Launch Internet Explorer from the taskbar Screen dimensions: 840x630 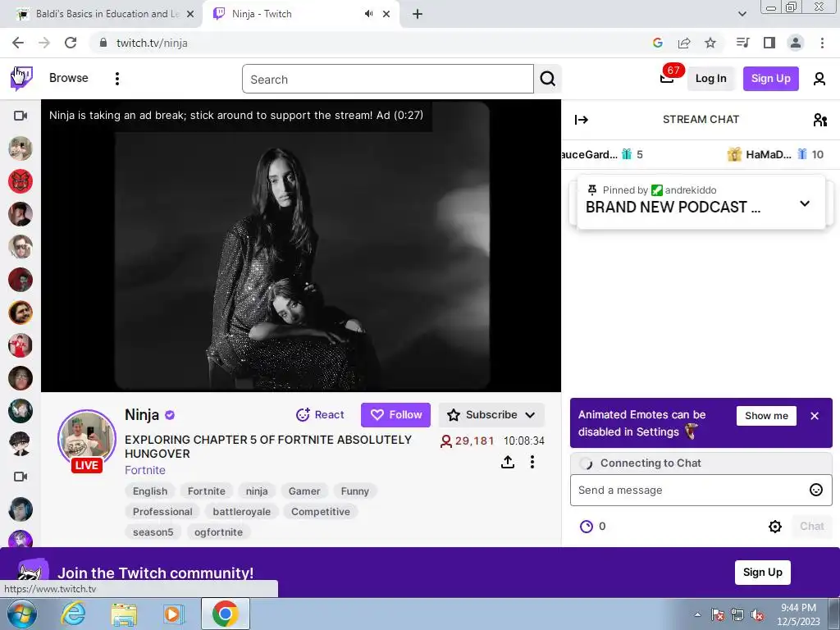pos(73,614)
